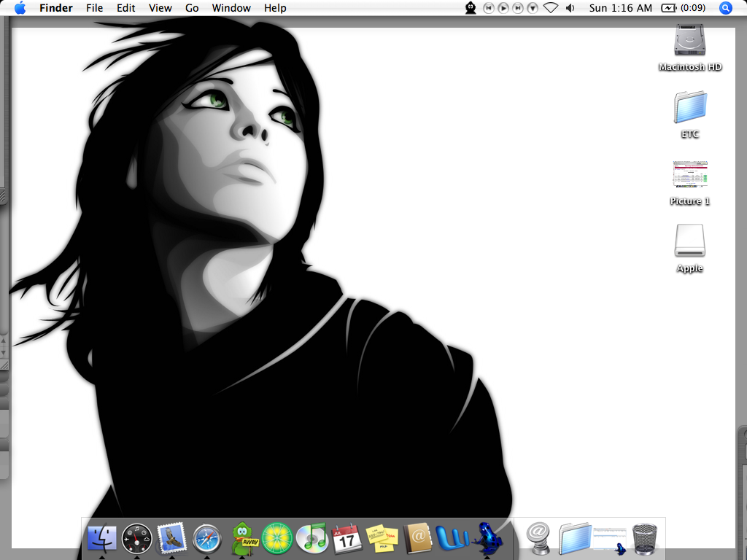Click the Sun 1:16 AM clock
Viewport: 747px width, 560px height.
coord(620,8)
